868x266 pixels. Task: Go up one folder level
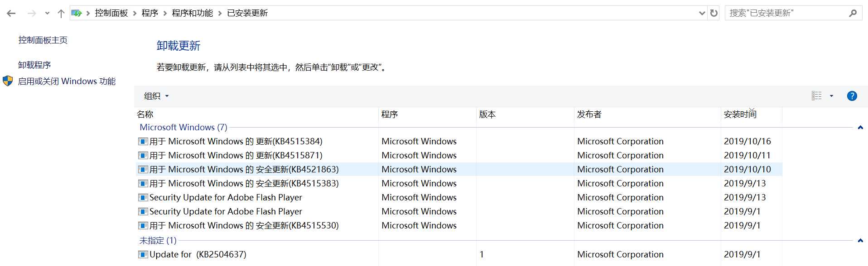[x=61, y=14]
